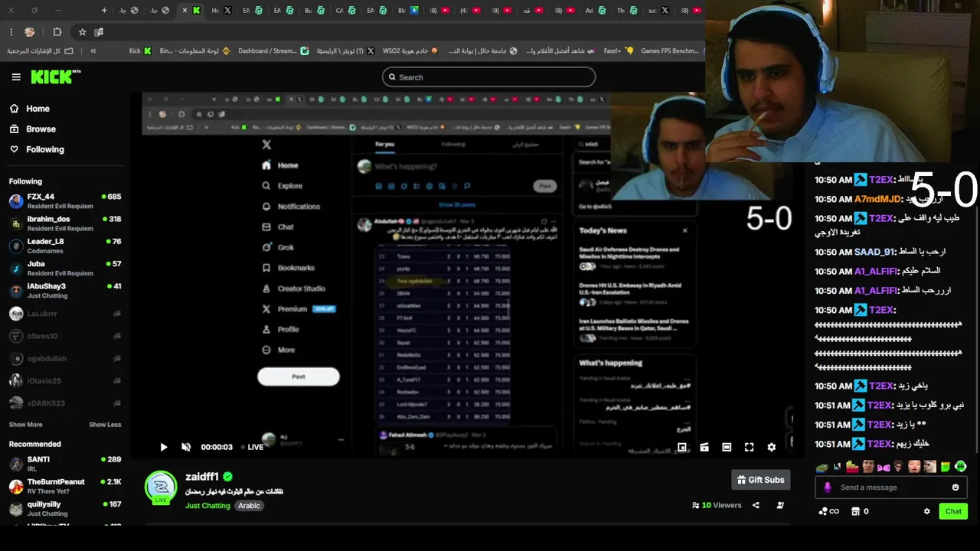Close the active Kick browser tab

pyautogui.click(x=185, y=11)
